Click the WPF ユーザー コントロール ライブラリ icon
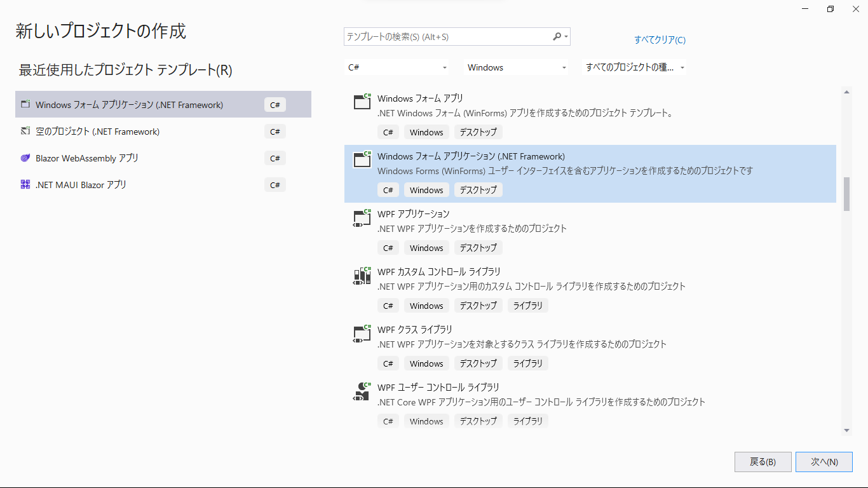This screenshot has width=868, height=488. coord(362,391)
